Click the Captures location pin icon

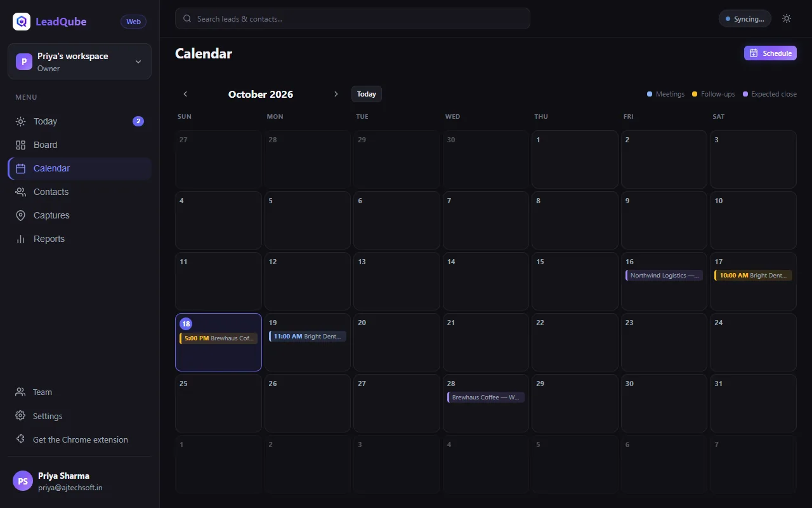[x=21, y=215]
